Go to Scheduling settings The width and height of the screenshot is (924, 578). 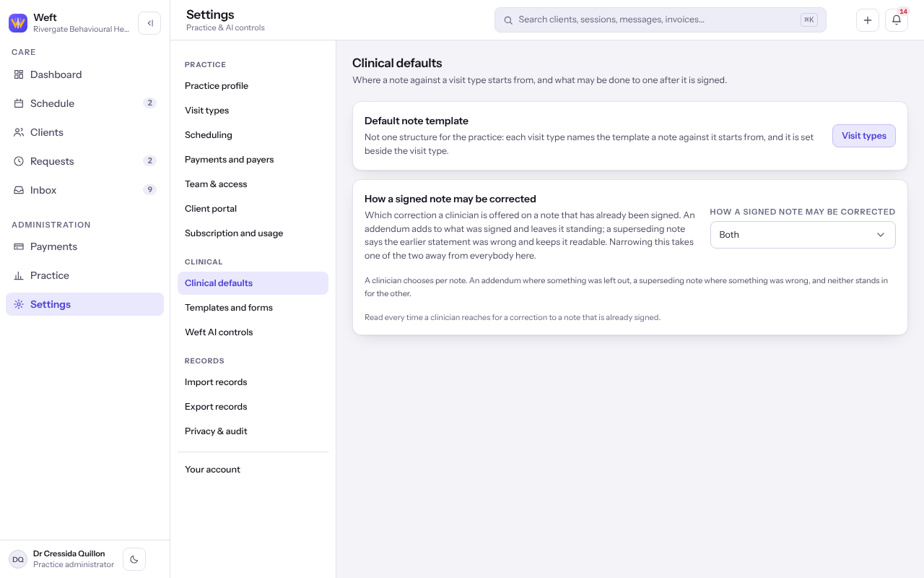(x=253, y=135)
